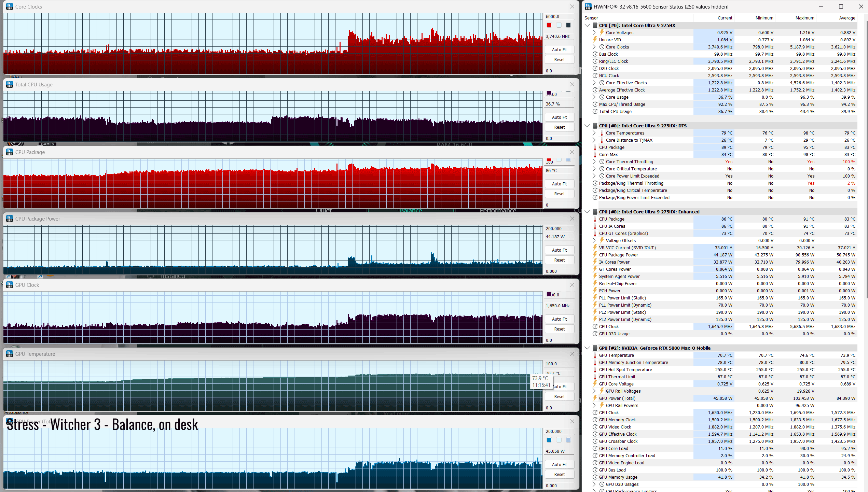This screenshot has width=868, height=492.
Task: Click the red color swatch in Core Clocks graph
Action: pyautogui.click(x=549, y=25)
